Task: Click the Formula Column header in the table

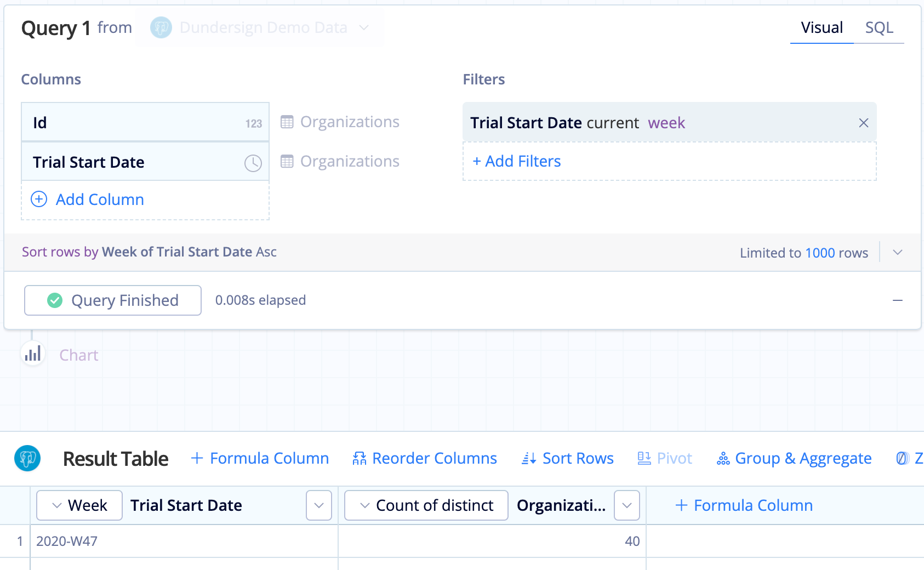Action: (x=744, y=505)
